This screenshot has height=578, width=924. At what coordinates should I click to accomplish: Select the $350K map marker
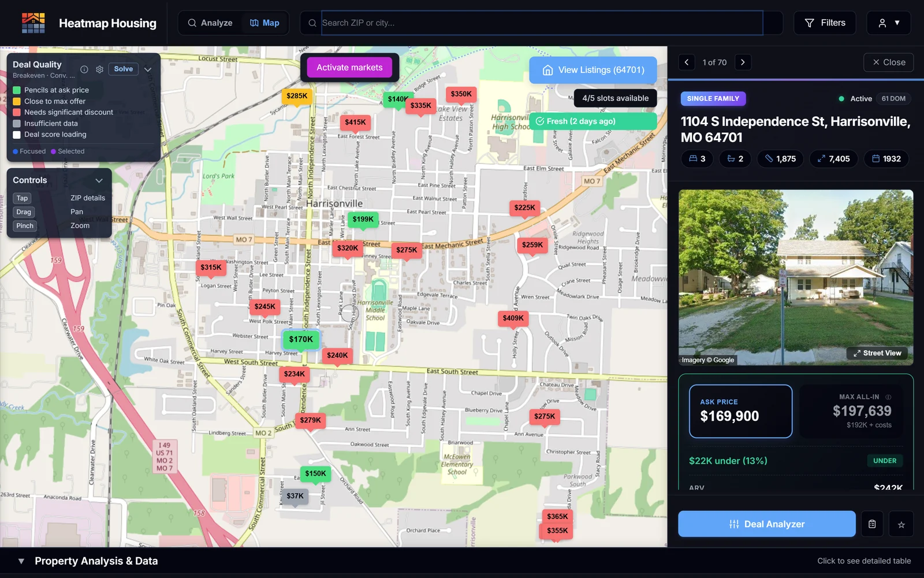click(461, 94)
